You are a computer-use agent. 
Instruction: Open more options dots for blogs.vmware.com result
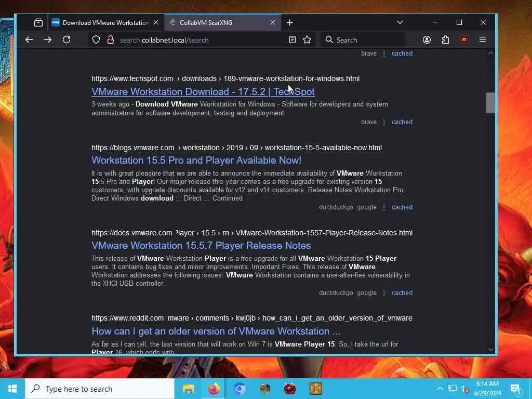coord(384,207)
